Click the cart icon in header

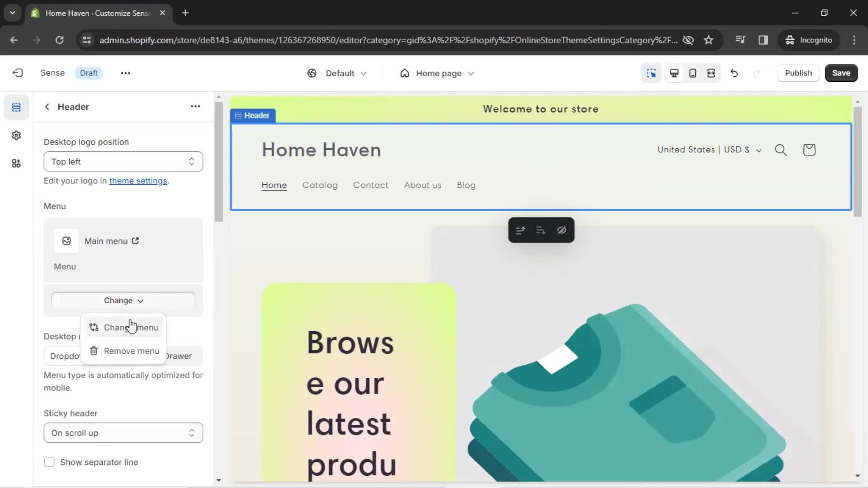(810, 150)
